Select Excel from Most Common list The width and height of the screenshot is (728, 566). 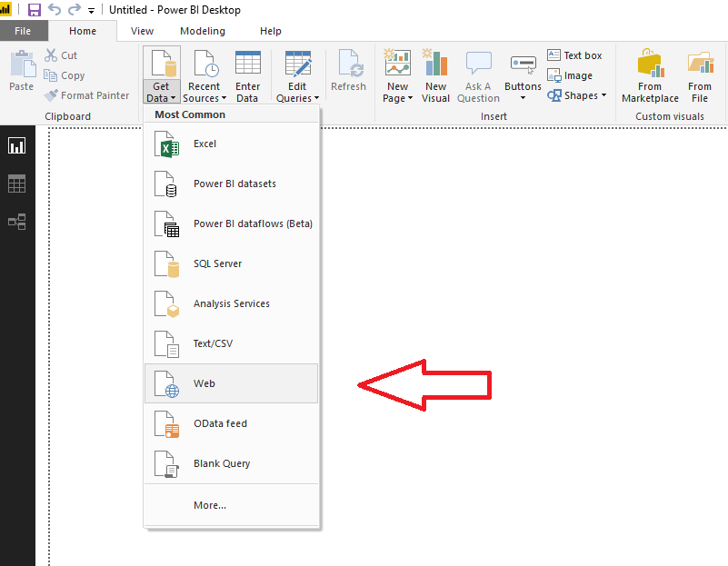pos(231,144)
